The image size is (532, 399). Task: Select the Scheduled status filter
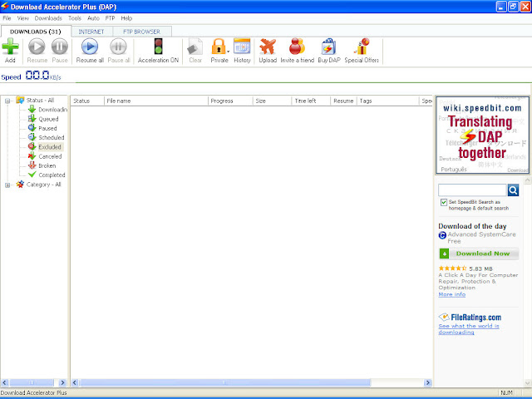click(x=52, y=137)
